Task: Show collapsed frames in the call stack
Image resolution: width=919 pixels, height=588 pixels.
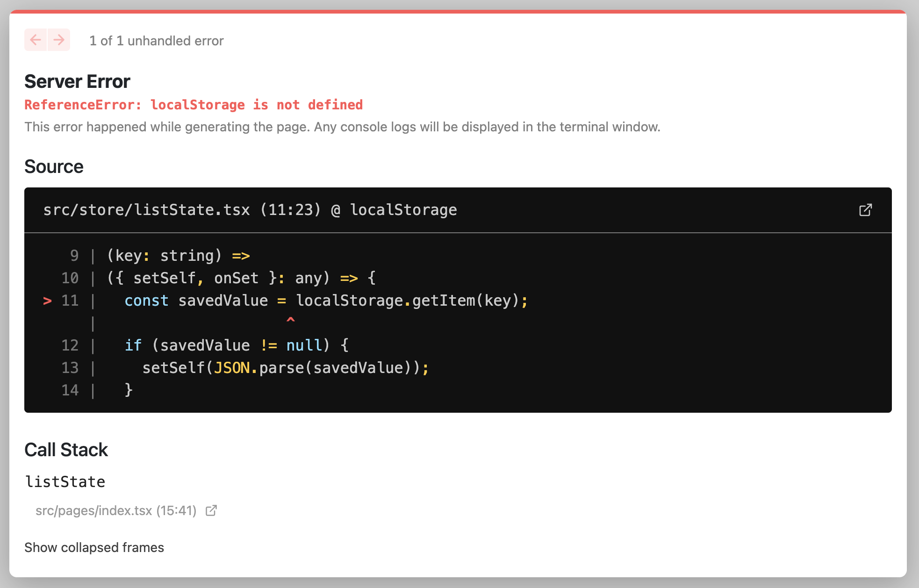Action: tap(94, 547)
